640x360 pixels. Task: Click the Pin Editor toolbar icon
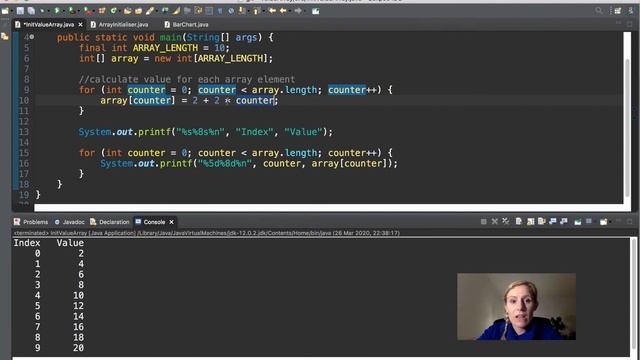[x=316, y=11]
